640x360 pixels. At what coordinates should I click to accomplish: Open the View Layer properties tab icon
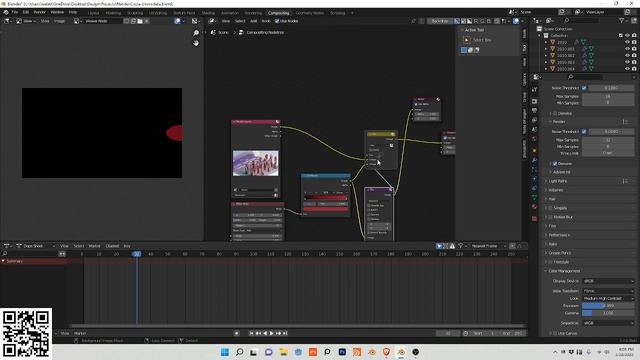coord(534,120)
